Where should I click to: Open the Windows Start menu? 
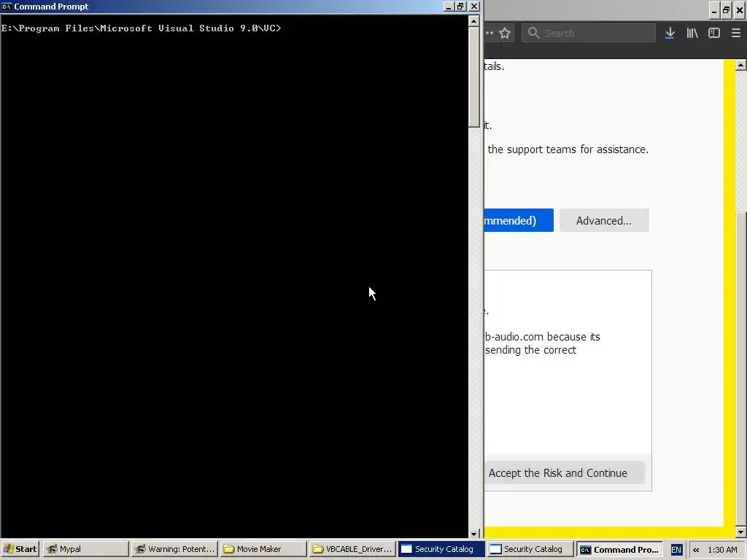point(20,549)
